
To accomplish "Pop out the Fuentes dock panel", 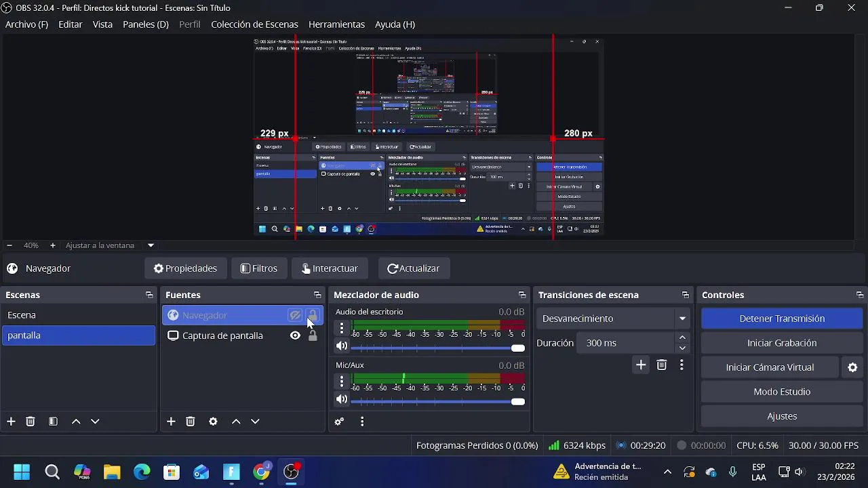I will click(317, 295).
